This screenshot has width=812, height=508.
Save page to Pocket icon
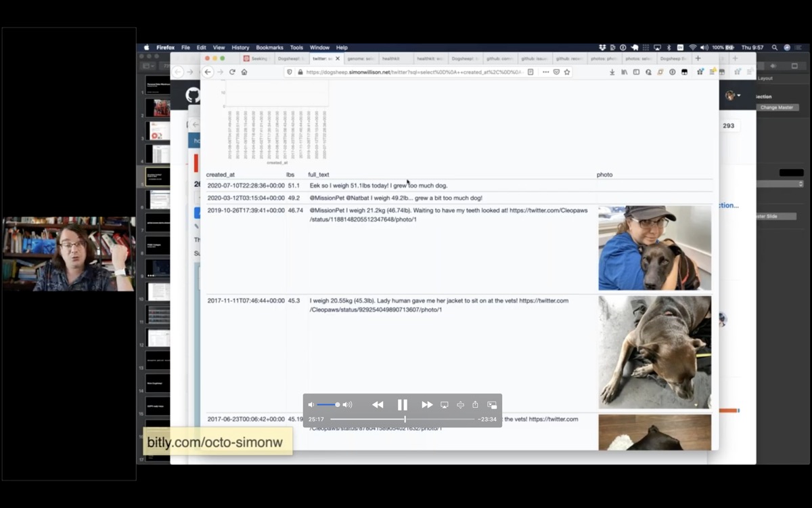coord(556,72)
